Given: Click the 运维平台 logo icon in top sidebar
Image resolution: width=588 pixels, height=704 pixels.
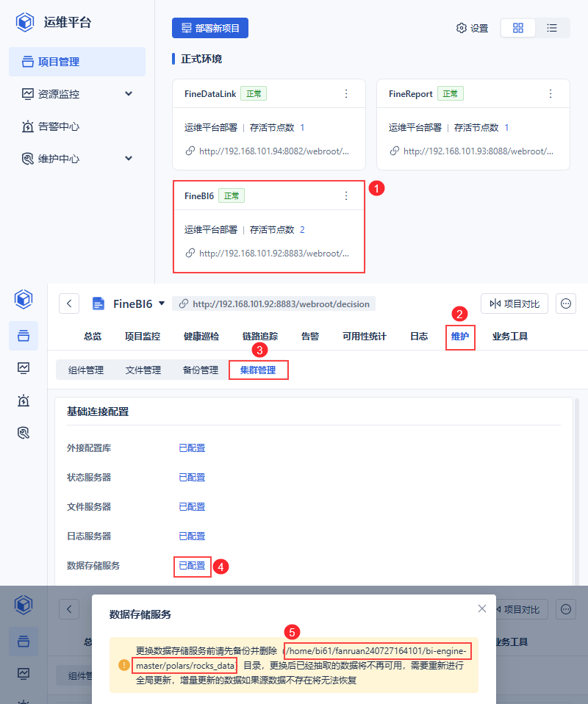Looking at the screenshot, I should tap(25, 22).
